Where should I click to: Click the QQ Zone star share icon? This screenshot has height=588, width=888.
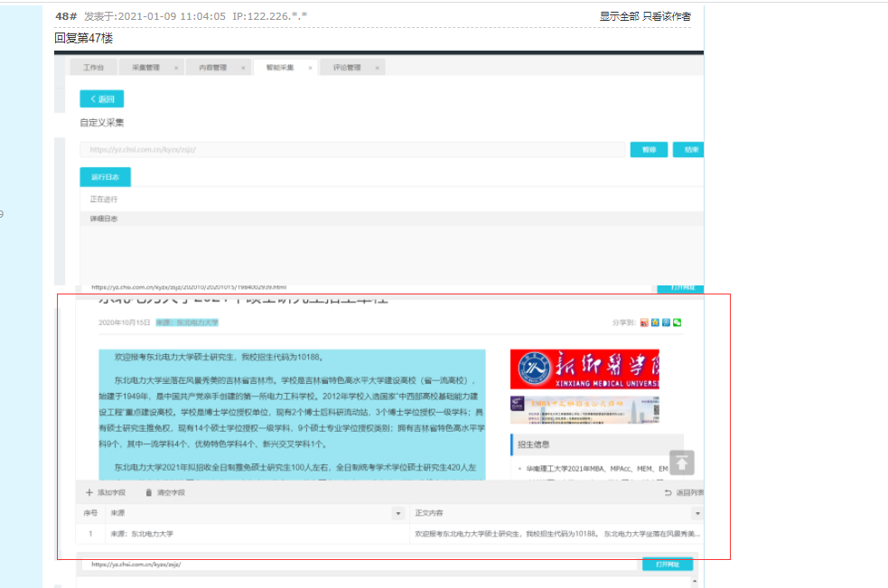coord(655,322)
